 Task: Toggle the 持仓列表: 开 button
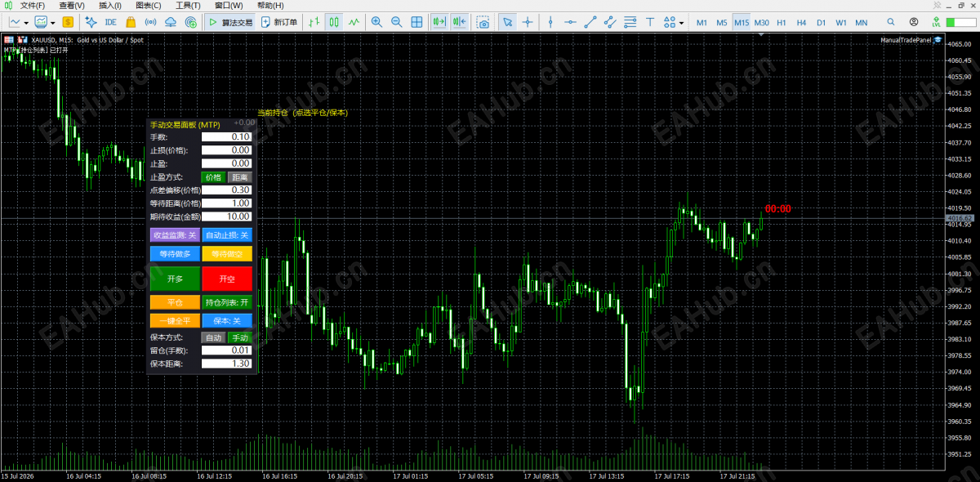[x=227, y=303]
